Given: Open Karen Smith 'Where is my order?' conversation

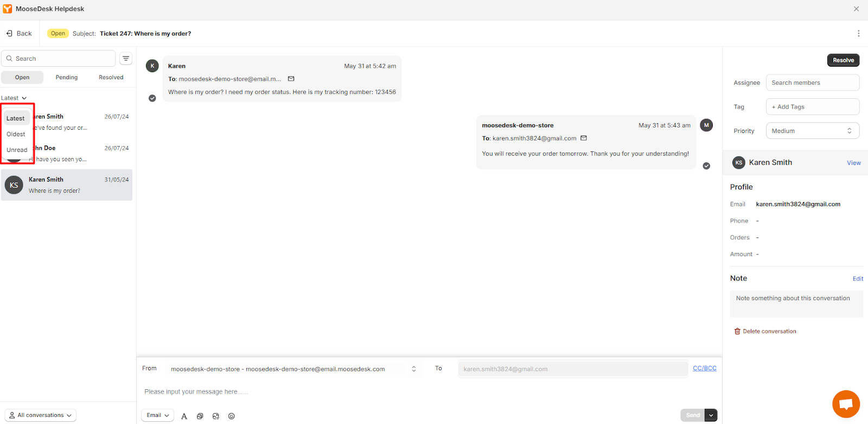Looking at the screenshot, I should pyautogui.click(x=67, y=185).
